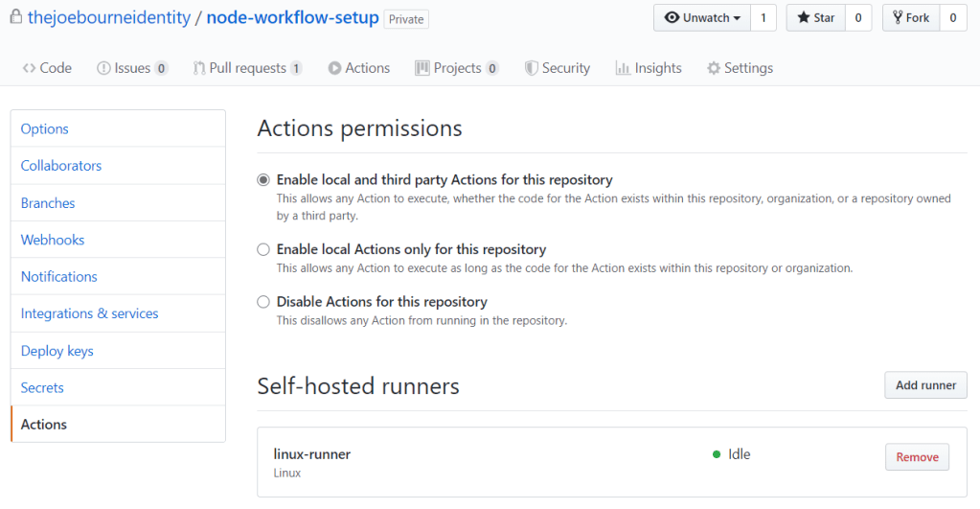Go to the Pull requests tab

coord(248,68)
